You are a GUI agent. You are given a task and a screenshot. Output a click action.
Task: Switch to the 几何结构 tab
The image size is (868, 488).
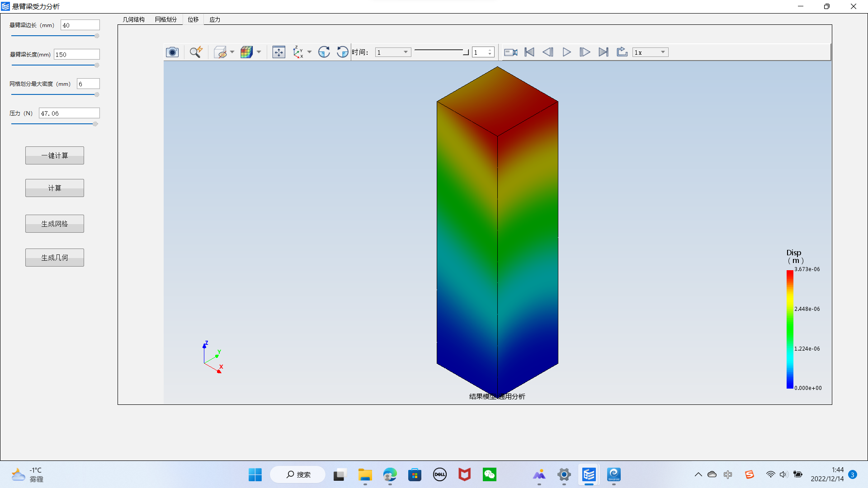(134, 19)
